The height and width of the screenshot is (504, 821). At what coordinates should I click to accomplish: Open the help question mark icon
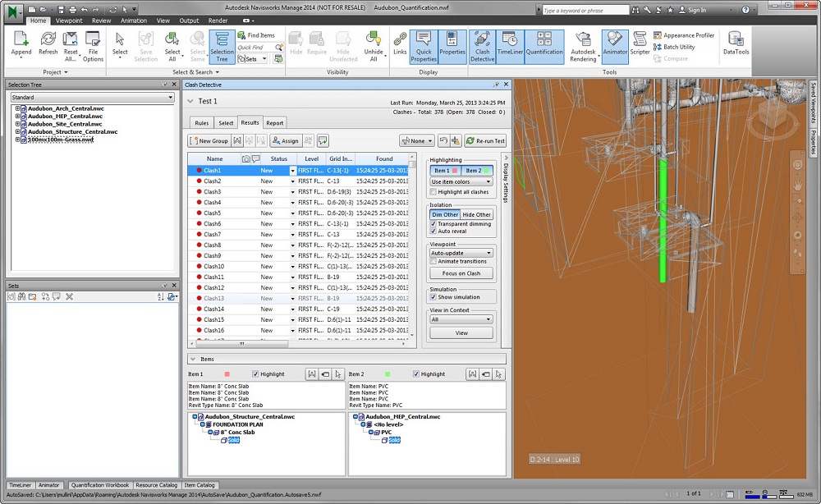746,10
